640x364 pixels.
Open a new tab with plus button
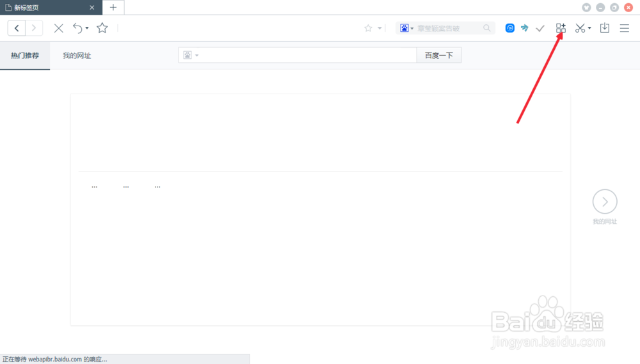coord(113,7)
